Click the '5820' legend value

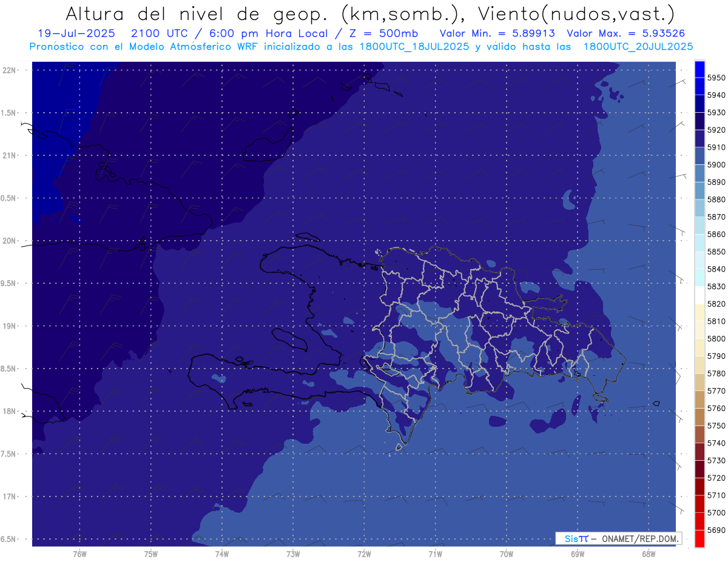(716, 304)
